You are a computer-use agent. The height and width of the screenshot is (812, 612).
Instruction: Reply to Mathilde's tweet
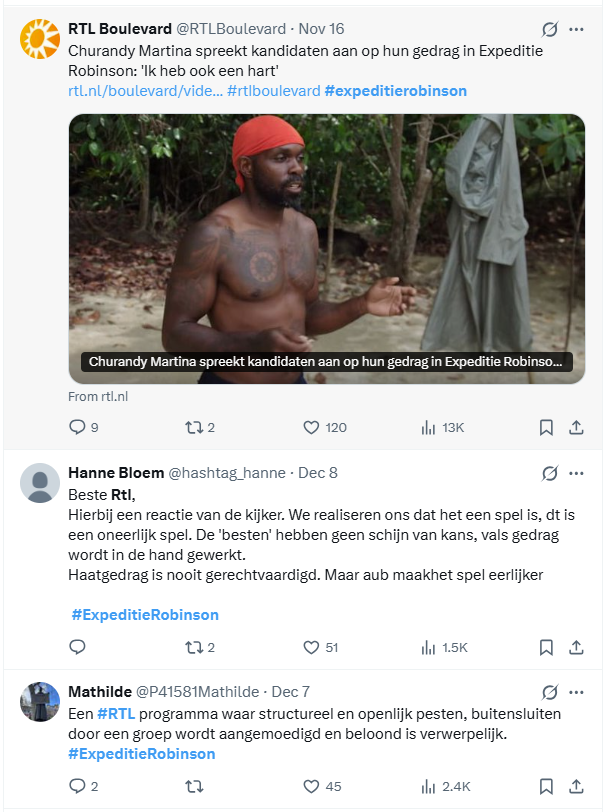[79, 783]
